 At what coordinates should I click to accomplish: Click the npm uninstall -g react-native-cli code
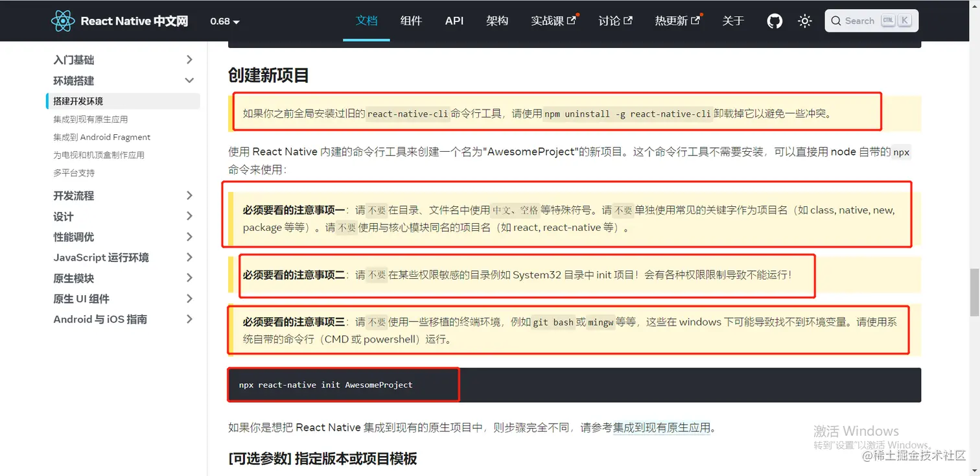(x=627, y=113)
